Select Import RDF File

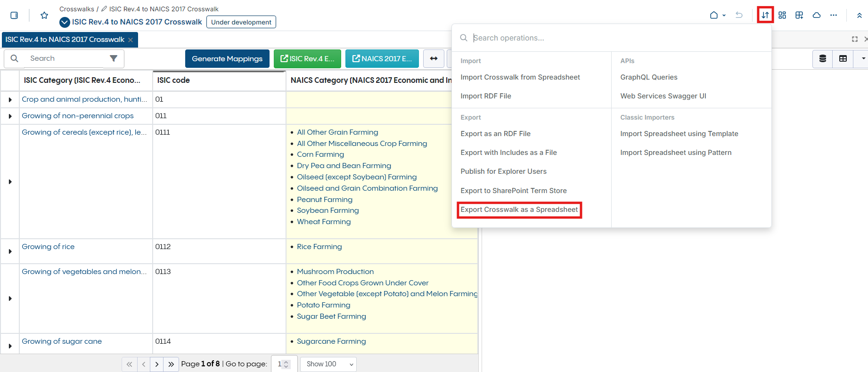click(486, 96)
